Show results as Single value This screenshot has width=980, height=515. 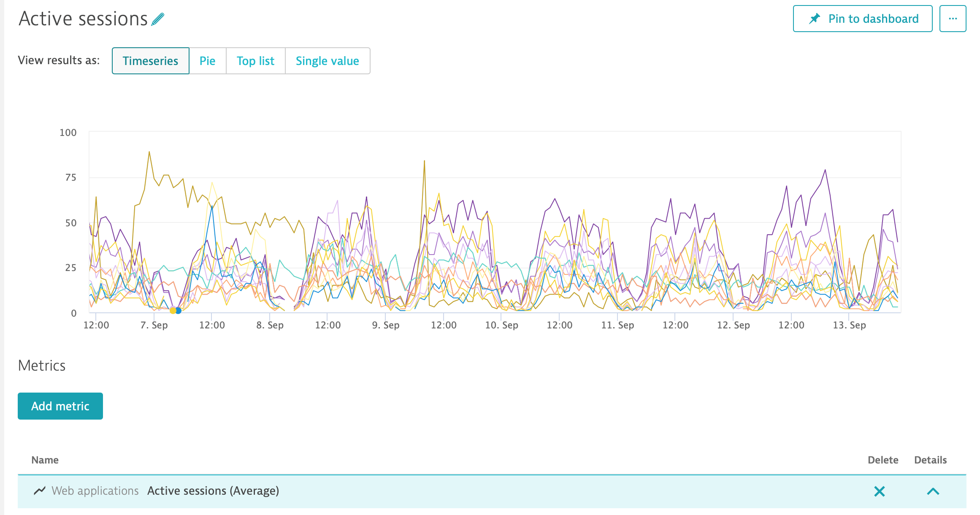click(327, 61)
